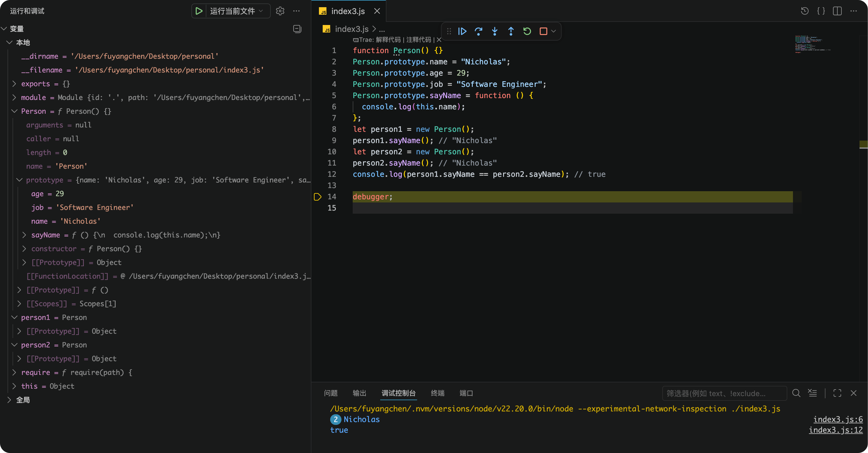Click the debug Step Into icon

495,31
